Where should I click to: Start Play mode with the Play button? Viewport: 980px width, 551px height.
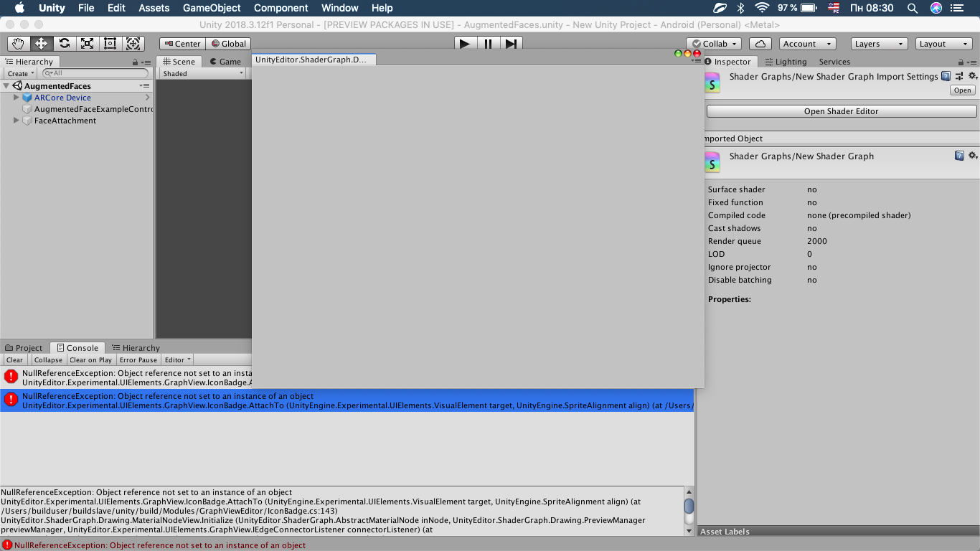(465, 44)
